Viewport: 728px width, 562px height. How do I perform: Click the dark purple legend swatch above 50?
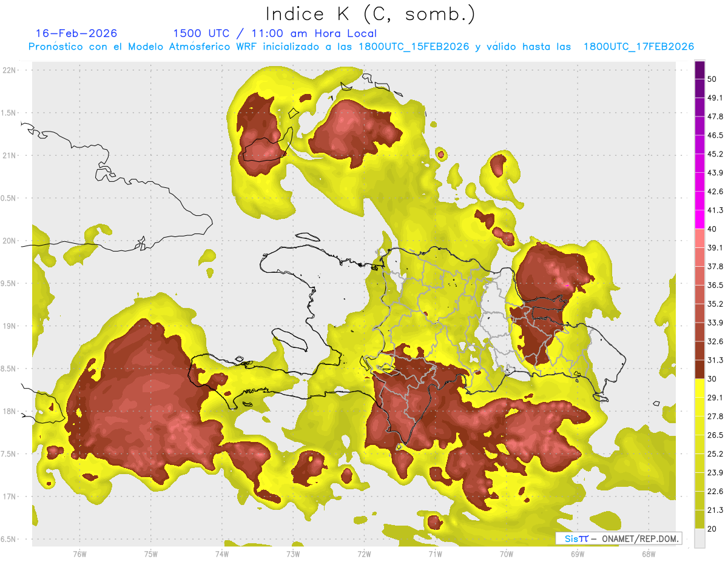tap(699, 70)
